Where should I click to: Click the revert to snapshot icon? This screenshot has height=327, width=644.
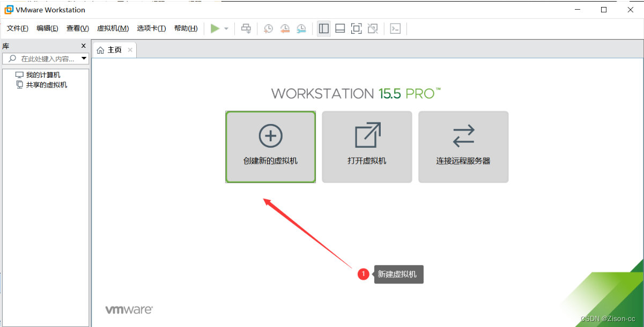[x=285, y=28]
